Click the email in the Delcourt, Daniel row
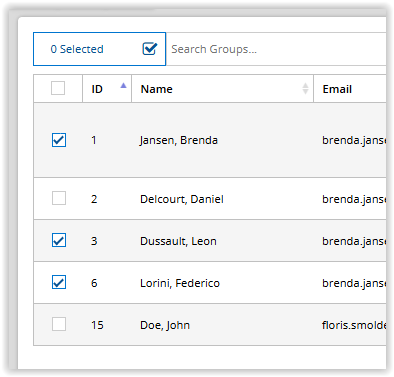This screenshot has height=377, width=394. click(354, 199)
